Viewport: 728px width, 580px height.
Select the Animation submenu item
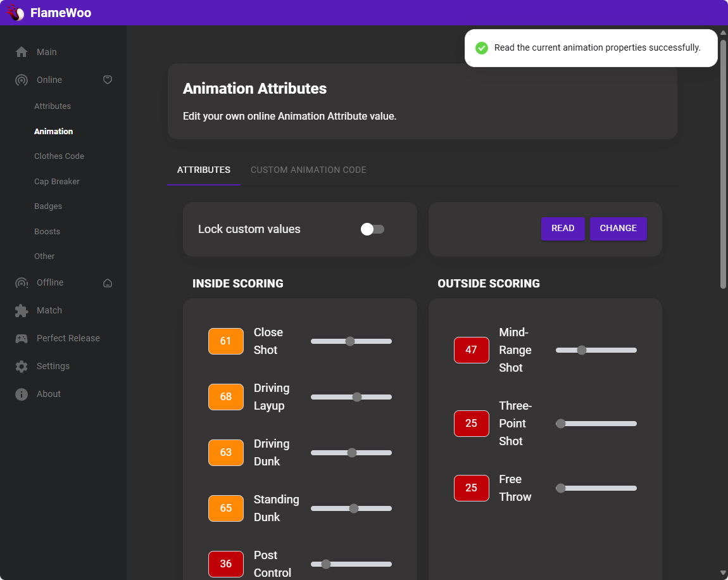(x=53, y=132)
